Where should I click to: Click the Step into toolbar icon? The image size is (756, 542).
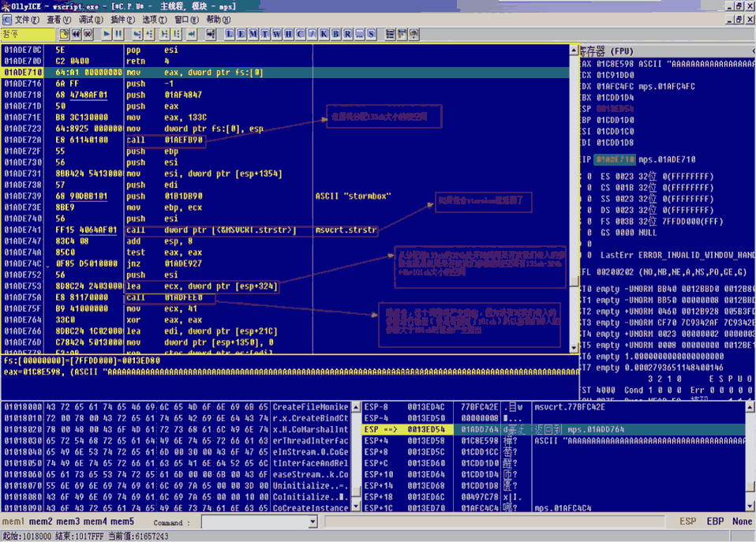click(137, 34)
